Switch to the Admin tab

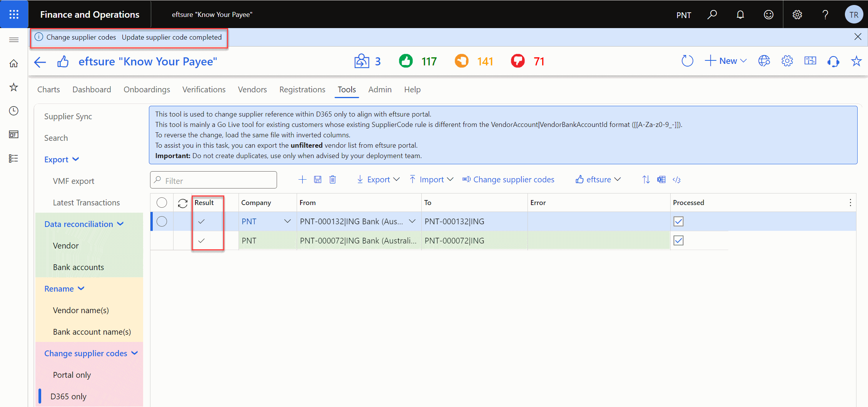point(380,90)
